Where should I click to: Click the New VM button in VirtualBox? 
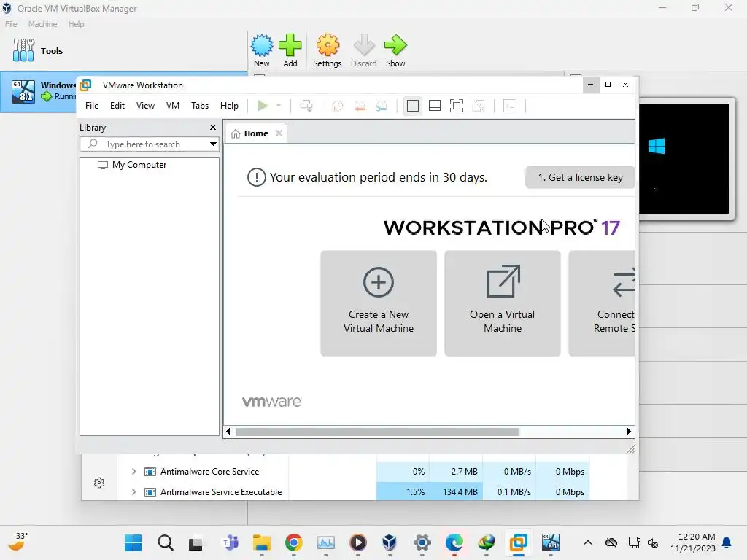pyautogui.click(x=262, y=50)
